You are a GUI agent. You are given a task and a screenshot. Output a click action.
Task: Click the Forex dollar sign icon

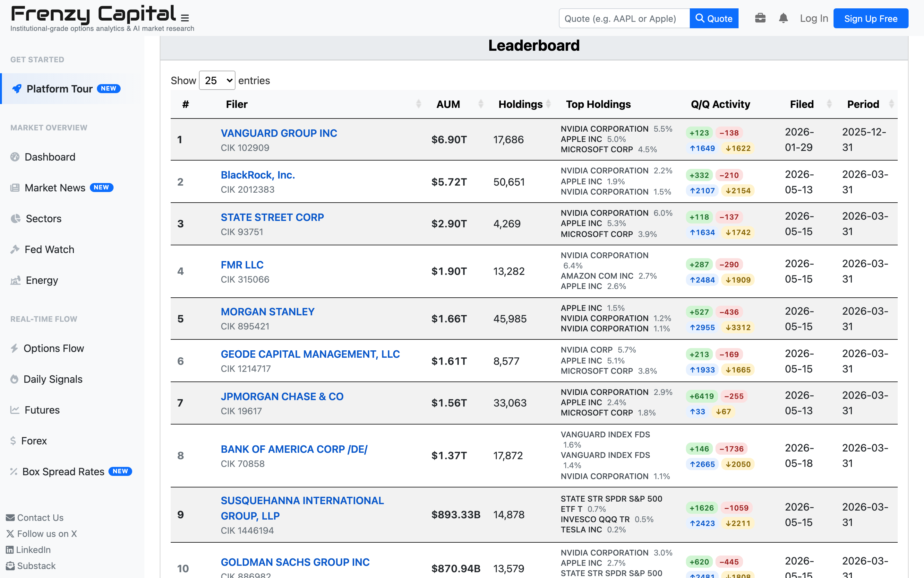(13, 441)
